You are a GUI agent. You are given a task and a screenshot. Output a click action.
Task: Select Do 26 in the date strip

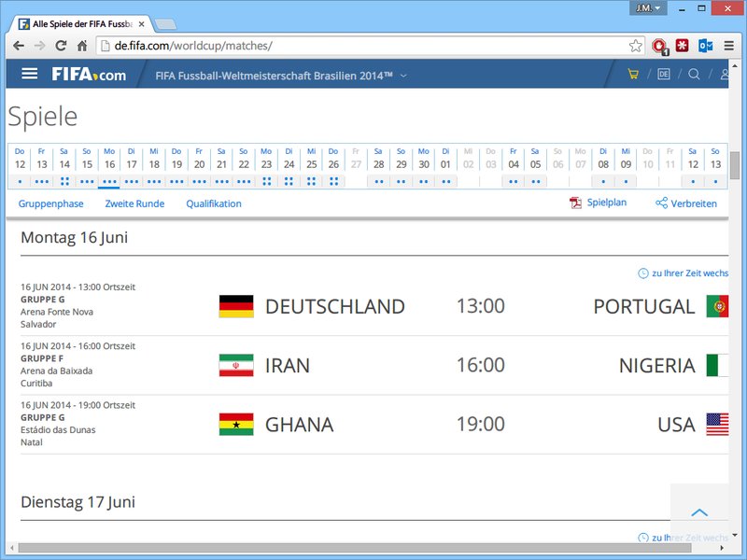point(333,166)
